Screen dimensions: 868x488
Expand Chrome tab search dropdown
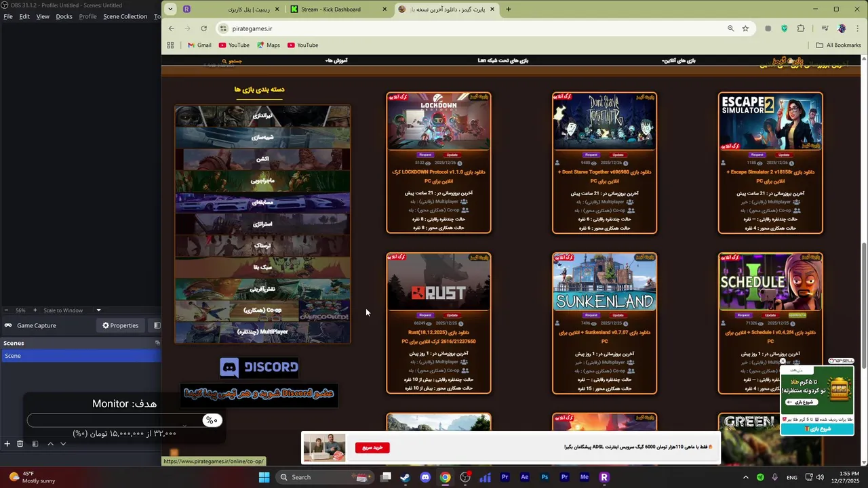170,9
